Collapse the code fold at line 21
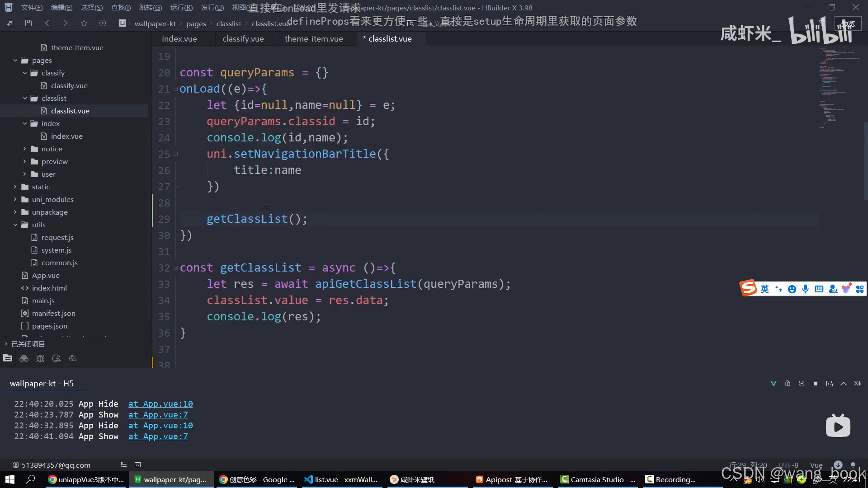The image size is (868, 488). coord(175,89)
